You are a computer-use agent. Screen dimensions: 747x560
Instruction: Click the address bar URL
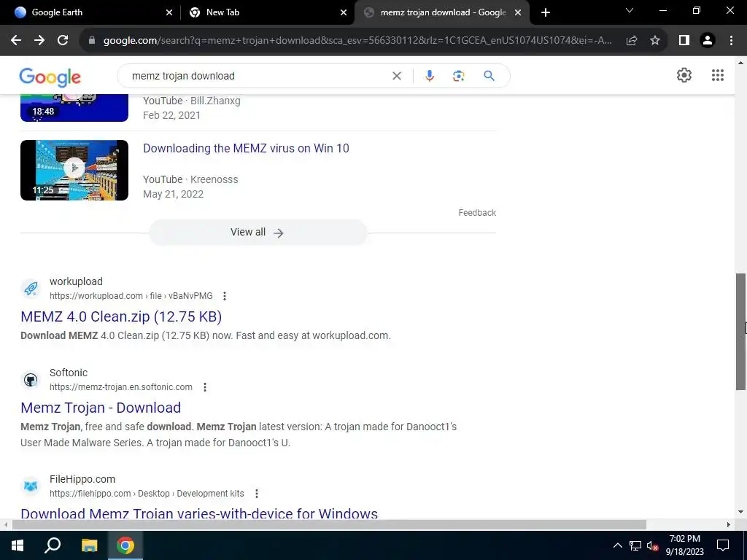click(357, 41)
